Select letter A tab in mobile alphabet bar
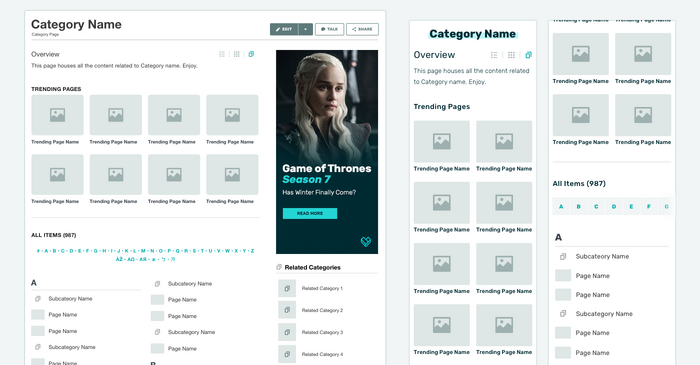The height and width of the screenshot is (365, 700). coord(561,207)
